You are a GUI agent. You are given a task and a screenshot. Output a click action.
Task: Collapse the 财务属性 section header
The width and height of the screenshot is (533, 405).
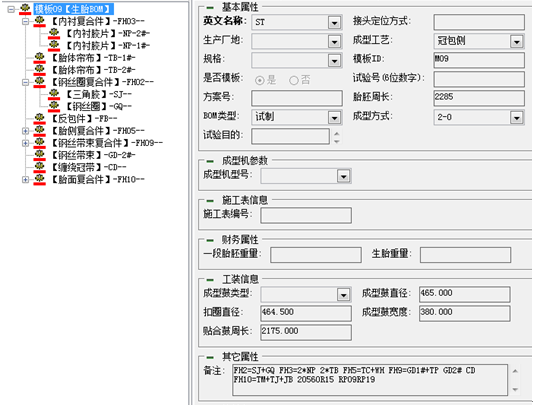coord(210,240)
